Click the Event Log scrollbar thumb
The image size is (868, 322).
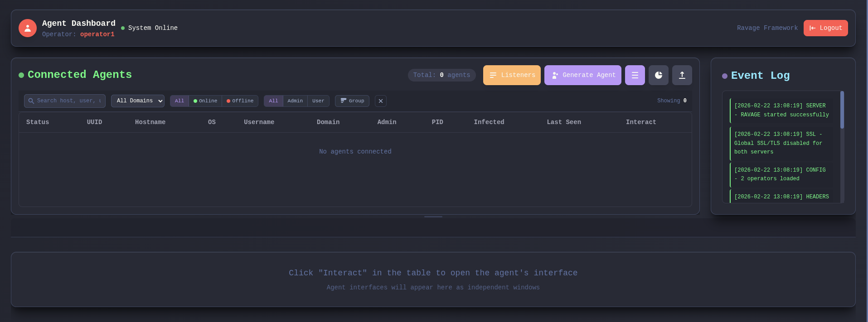842,110
